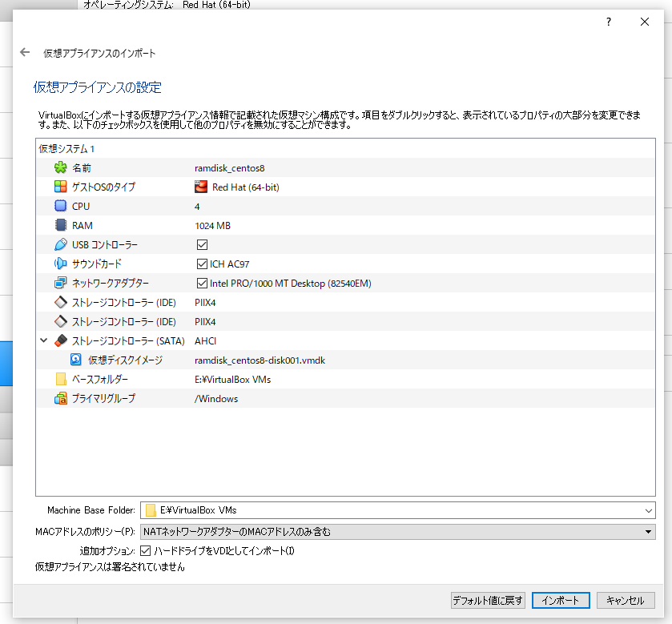Click デフォルト値に戻す button
The image size is (672, 624).
tap(488, 601)
